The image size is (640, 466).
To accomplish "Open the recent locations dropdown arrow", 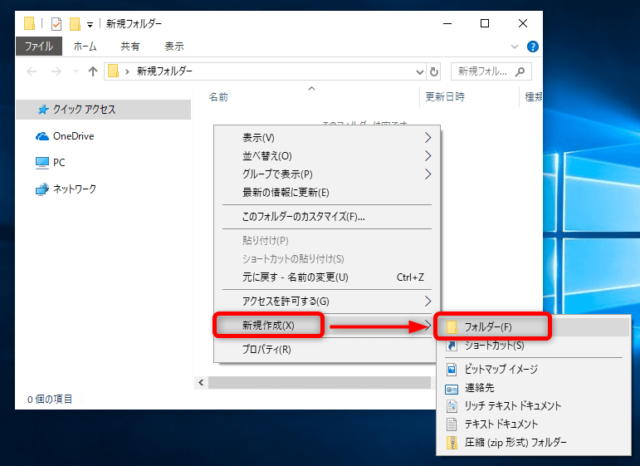I will coord(76,71).
